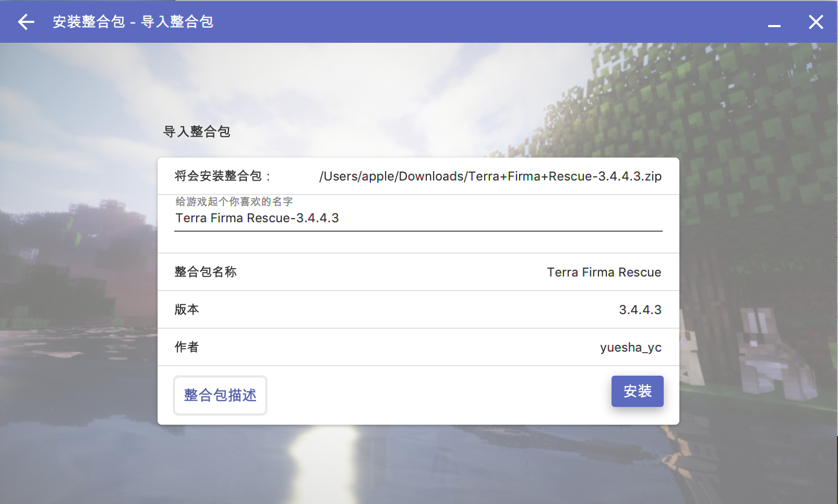Click the game name input field
The image size is (838, 504).
click(418, 218)
